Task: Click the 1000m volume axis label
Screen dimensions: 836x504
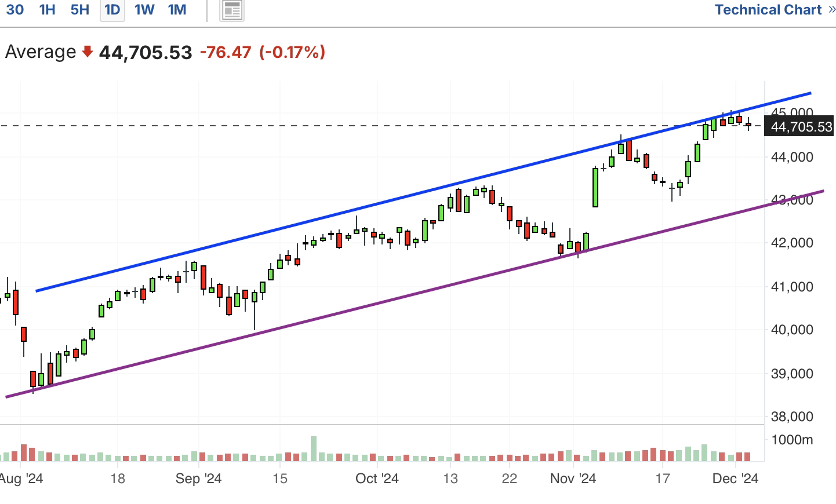Action: point(792,440)
